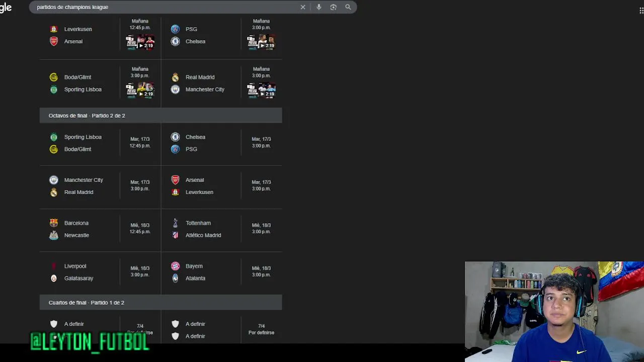Click Real Madrid crest in first-leg match
The width and height of the screenshot is (644, 362).
pos(175,77)
